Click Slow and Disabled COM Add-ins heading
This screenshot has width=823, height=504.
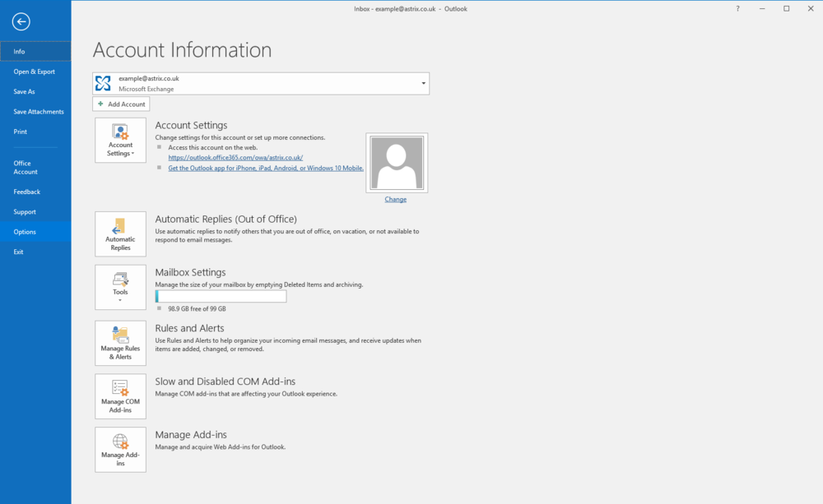[226, 381]
